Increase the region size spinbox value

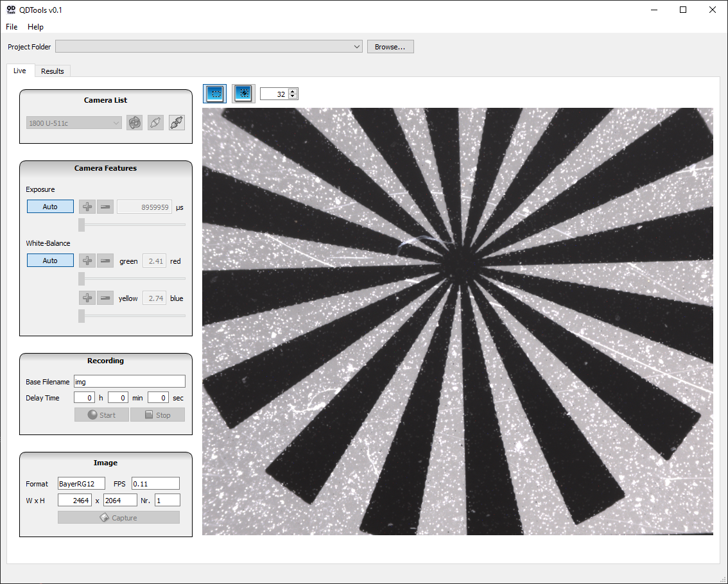tap(293, 92)
